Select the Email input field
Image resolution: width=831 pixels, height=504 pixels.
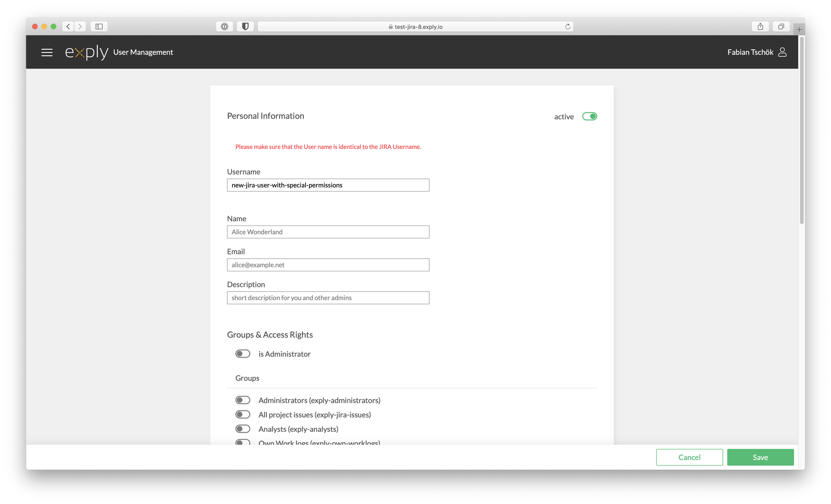[x=328, y=264]
